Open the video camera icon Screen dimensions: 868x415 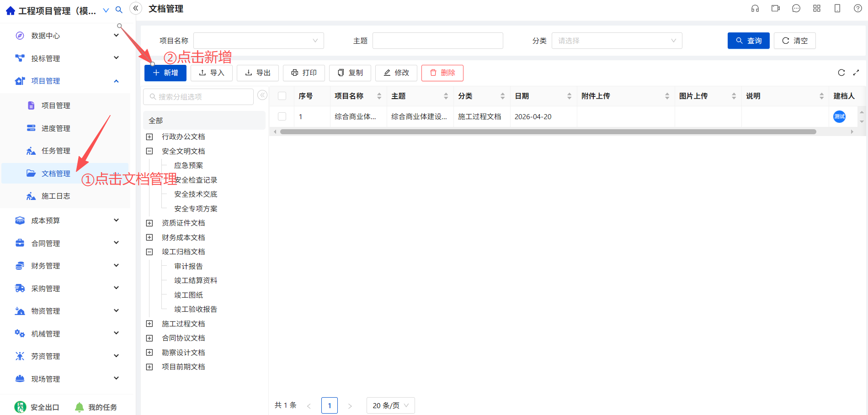(776, 9)
